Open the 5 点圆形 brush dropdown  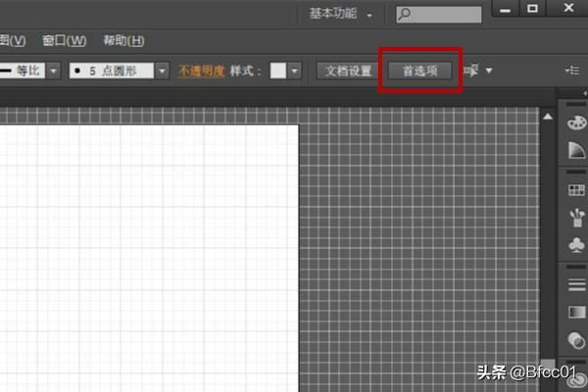pos(160,72)
